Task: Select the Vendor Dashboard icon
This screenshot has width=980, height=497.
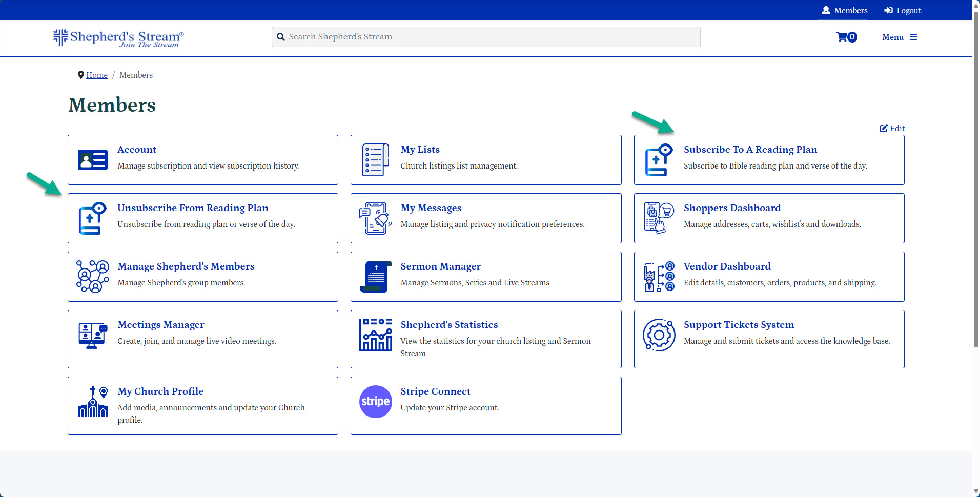Action: (x=659, y=277)
